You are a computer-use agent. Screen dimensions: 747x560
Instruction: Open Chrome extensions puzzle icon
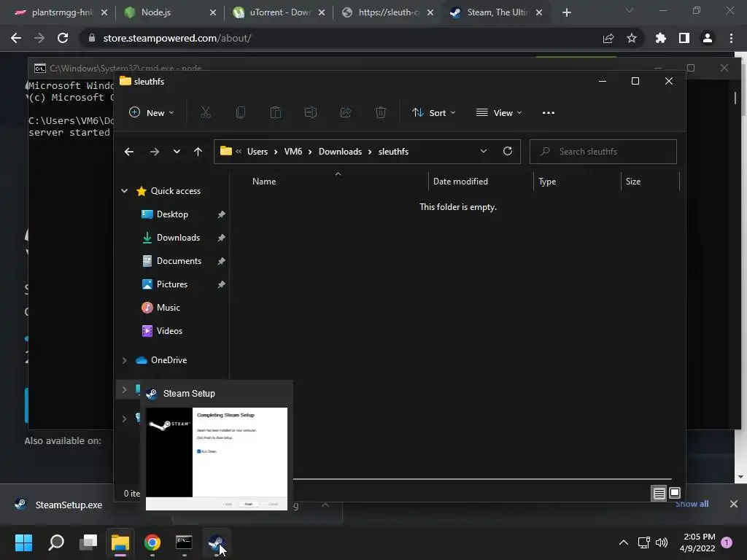click(x=660, y=38)
